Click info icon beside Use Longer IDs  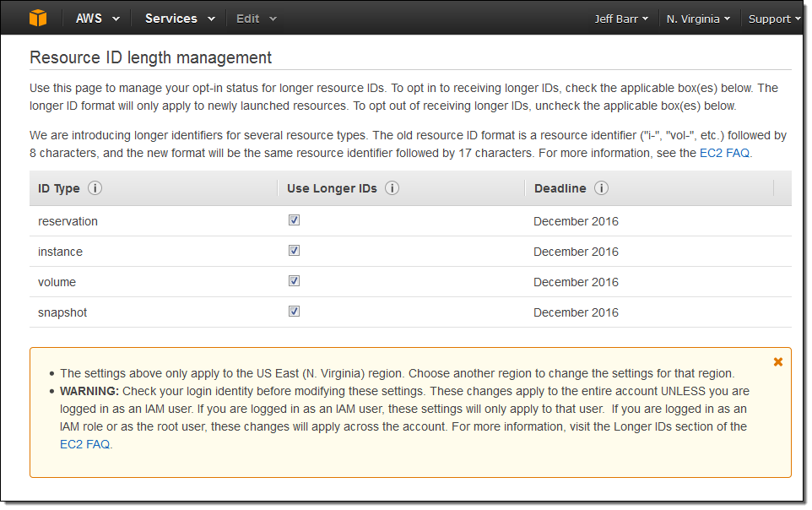click(x=392, y=188)
